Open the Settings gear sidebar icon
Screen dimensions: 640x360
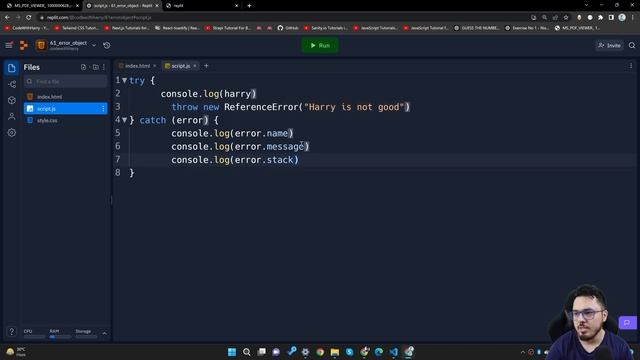[x=11, y=133]
